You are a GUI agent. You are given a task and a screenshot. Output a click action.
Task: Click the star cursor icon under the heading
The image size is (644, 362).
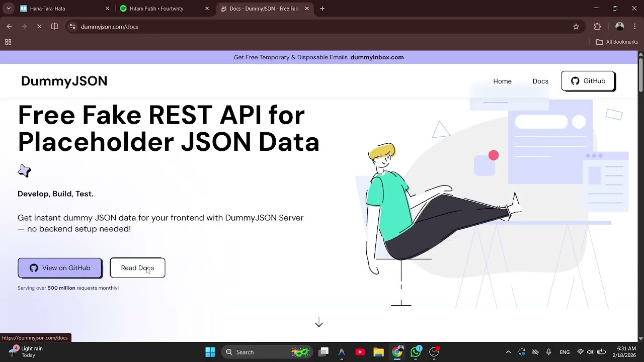[25, 171]
